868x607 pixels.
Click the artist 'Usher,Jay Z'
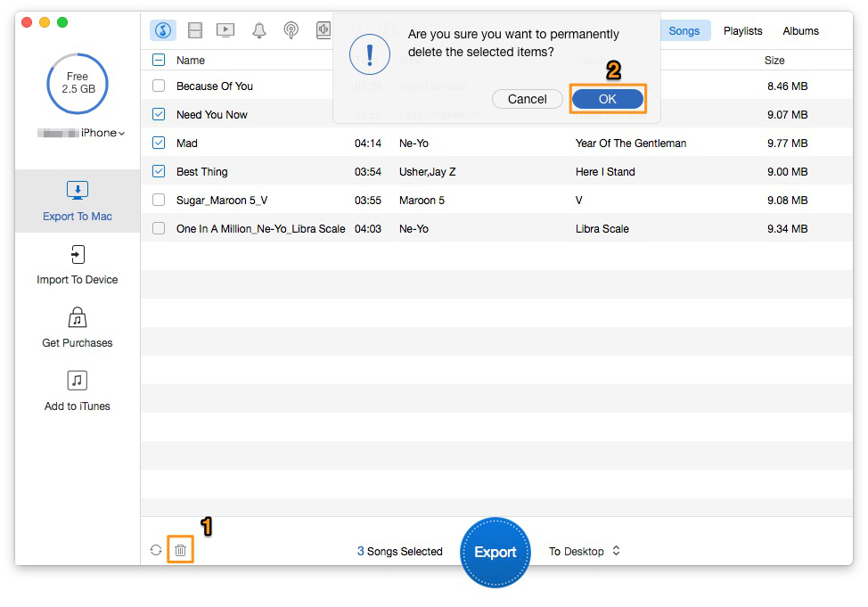(x=428, y=172)
